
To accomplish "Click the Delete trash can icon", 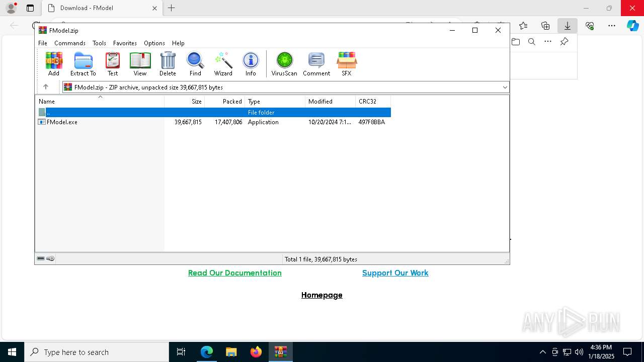I will pyautogui.click(x=168, y=64).
